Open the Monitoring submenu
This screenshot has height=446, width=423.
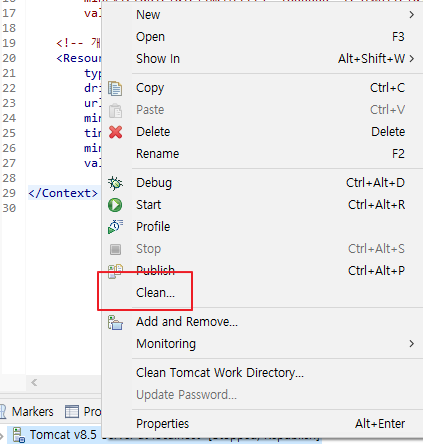262,344
